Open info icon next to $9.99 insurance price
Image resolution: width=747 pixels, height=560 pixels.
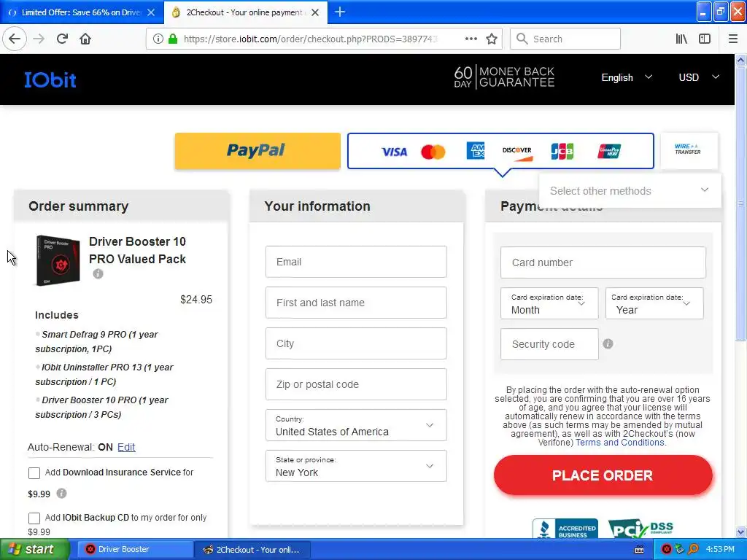click(x=61, y=494)
